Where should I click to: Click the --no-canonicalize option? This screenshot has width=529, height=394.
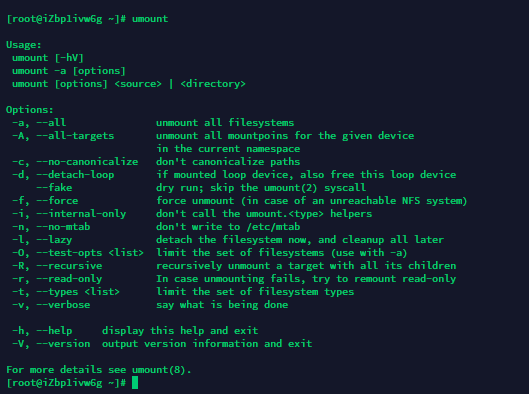click(x=87, y=162)
